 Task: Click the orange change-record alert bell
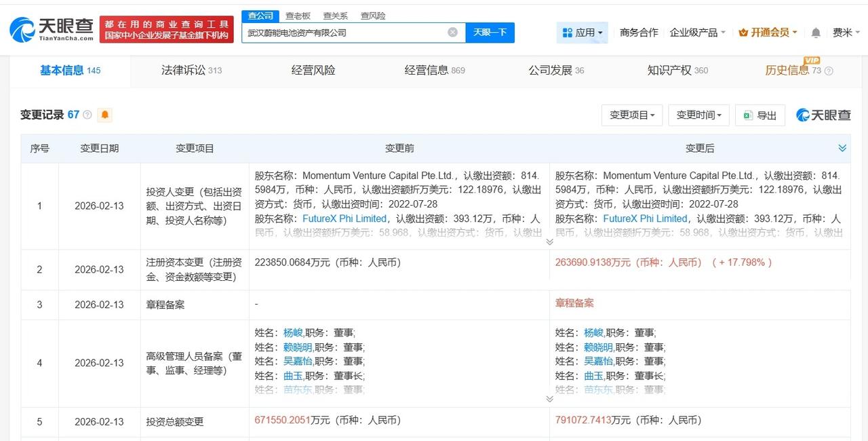click(104, 115)
